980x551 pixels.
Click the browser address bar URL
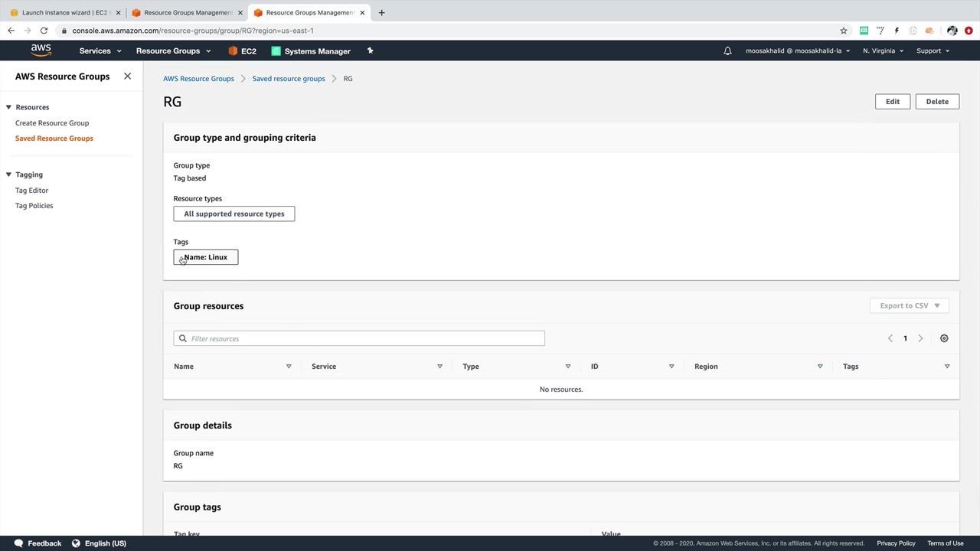pos(193,31)
